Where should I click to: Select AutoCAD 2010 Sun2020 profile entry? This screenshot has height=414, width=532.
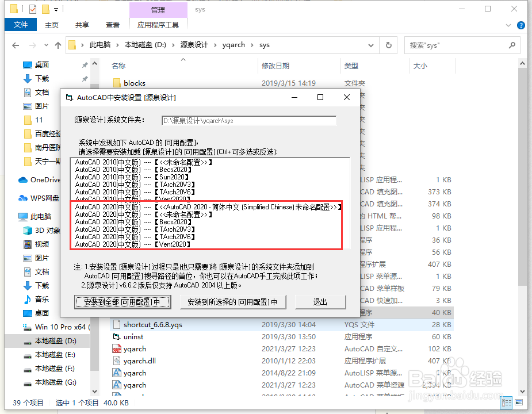pos(132,177)
